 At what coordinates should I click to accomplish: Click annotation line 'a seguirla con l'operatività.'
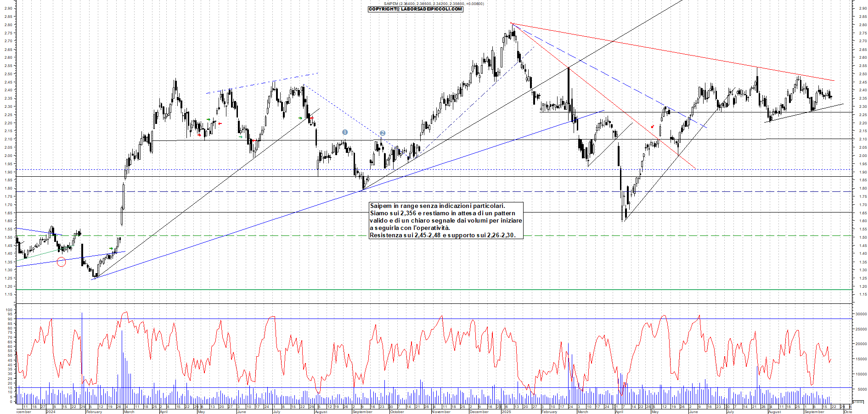click(410, 228)
